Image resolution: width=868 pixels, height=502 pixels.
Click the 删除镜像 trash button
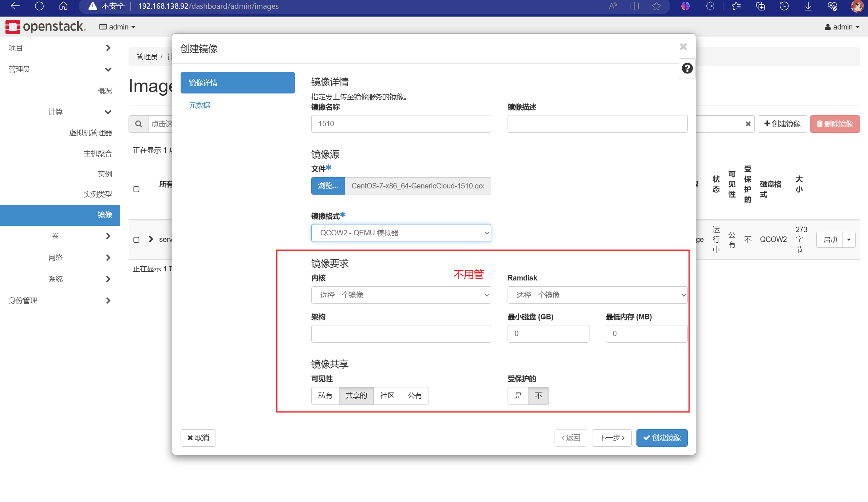click(835, 124)
